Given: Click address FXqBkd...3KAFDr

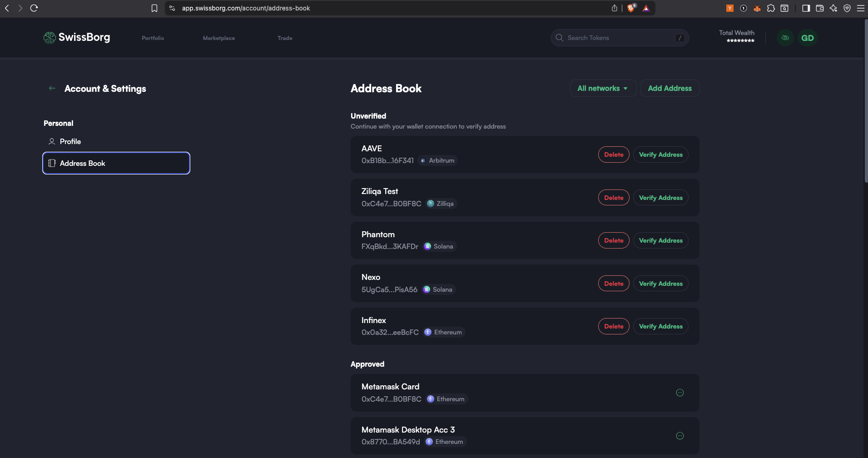Looking at the screenshot, I should 390,246.
